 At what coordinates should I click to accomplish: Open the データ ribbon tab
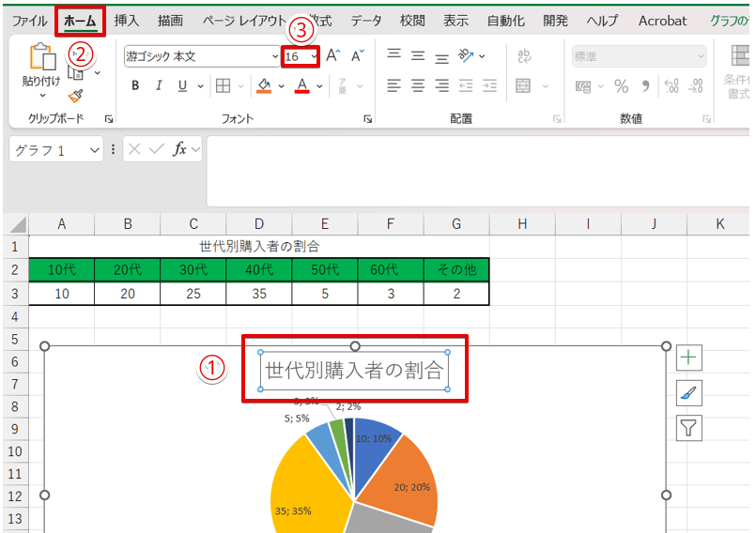tap(365, 21)
